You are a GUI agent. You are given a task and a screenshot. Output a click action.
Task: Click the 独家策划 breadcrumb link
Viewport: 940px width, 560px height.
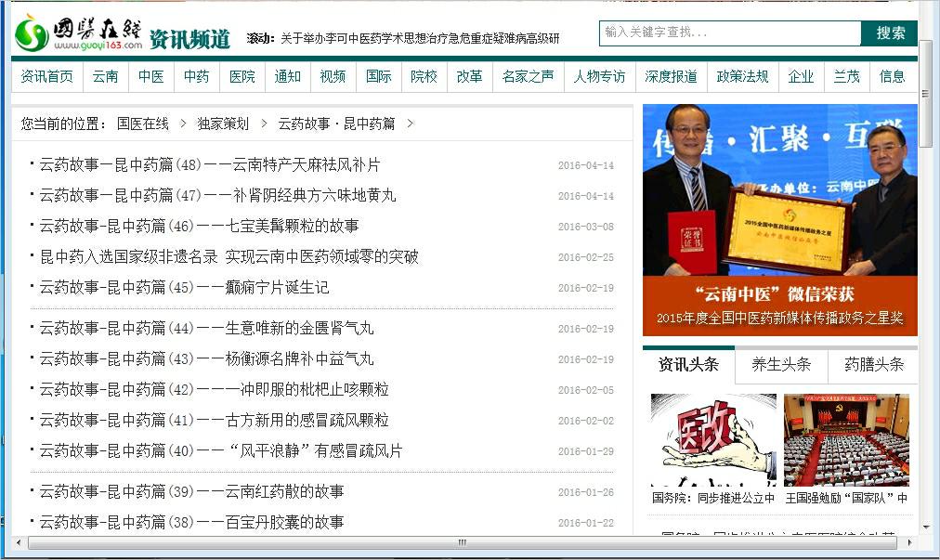click(x=223, y=124)
